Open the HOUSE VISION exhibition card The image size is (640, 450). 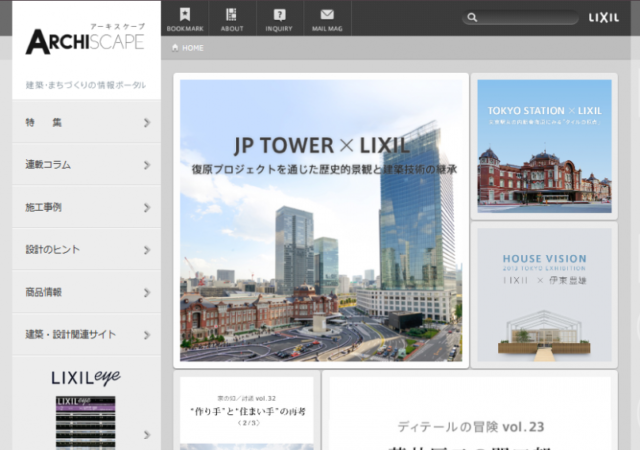pyautogui.click(x=544, y=295)
